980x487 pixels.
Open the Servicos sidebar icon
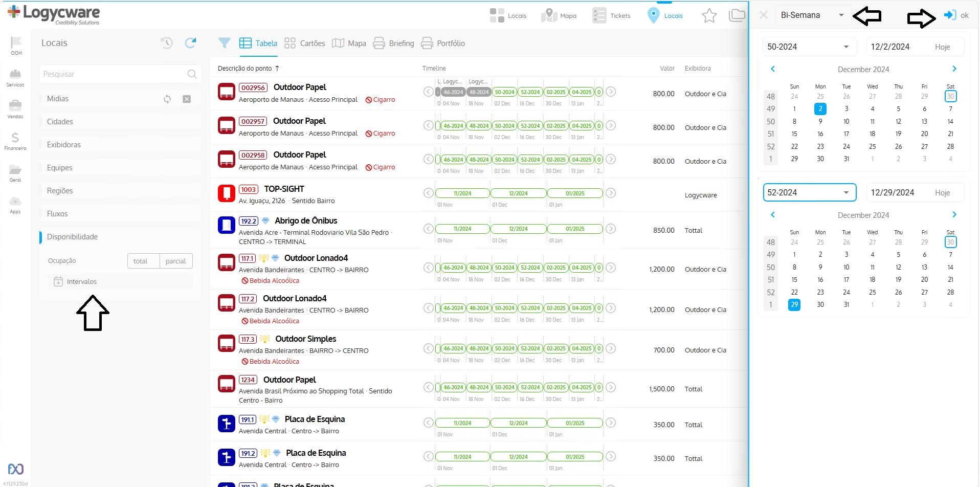coord(15,74)
